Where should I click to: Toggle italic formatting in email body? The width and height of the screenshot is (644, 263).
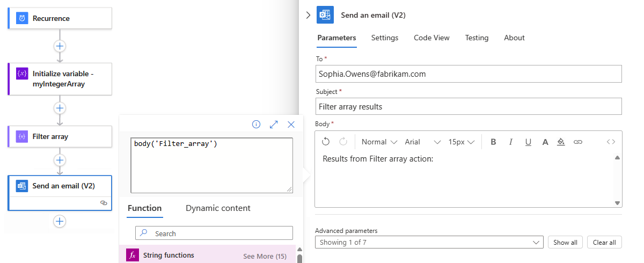tap(511, 142)
